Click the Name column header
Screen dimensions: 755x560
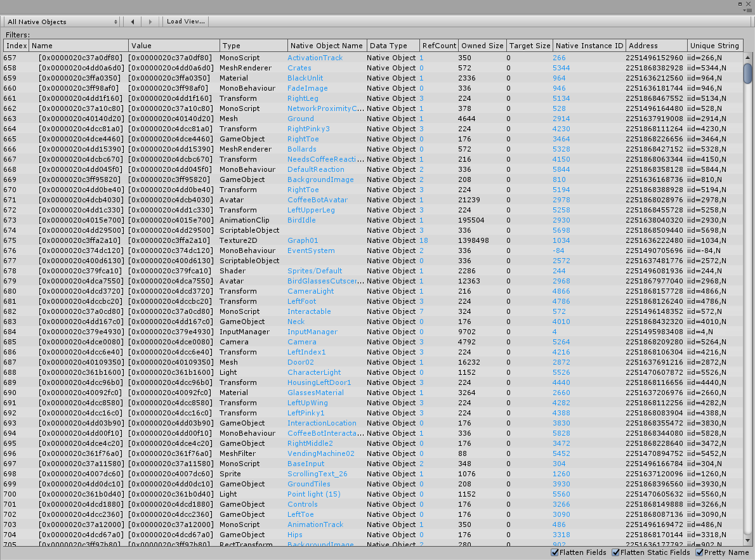point(77,45)
